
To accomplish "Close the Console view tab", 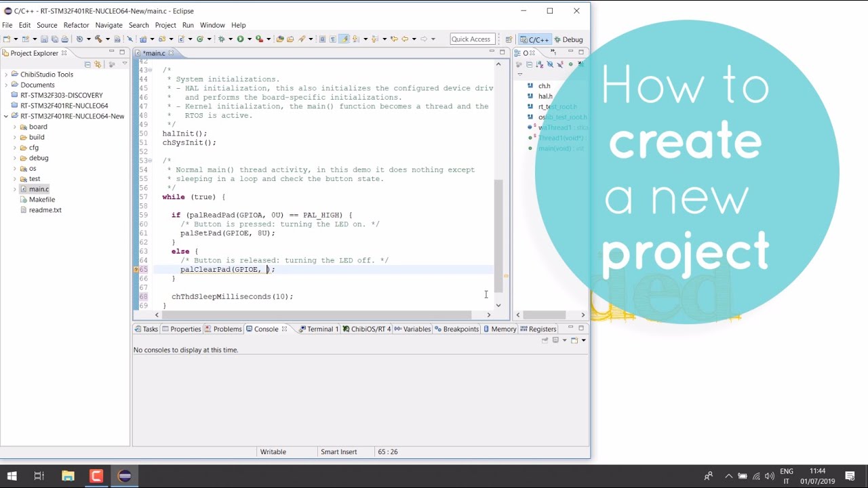I will click(x=284, y=329).
